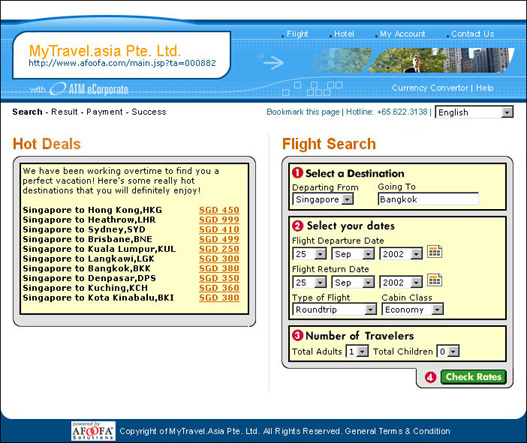
Task: Click the AFOOFA Solutions logo
Action: [x=93, y=431]
